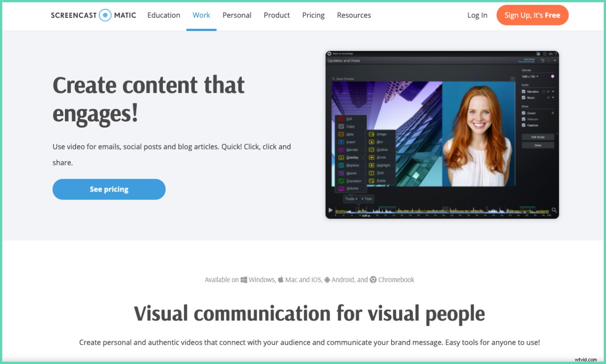Uncheck the Webcam option under Show

(523, 119)
